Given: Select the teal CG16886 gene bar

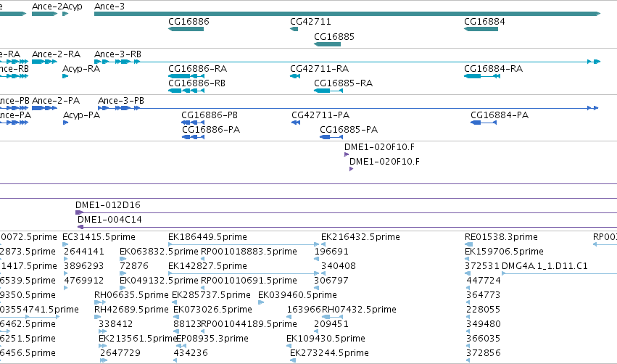Looking at the screenshot, I should (186, 29).
